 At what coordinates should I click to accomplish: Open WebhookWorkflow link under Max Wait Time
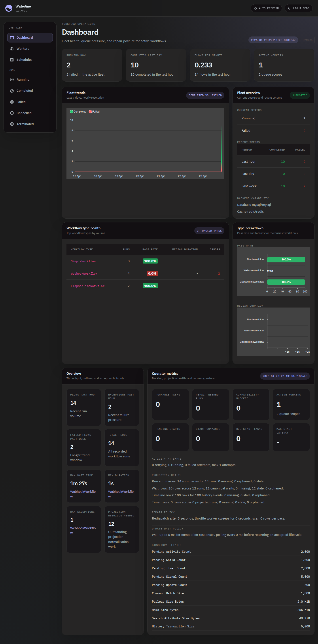click(83, 494)
